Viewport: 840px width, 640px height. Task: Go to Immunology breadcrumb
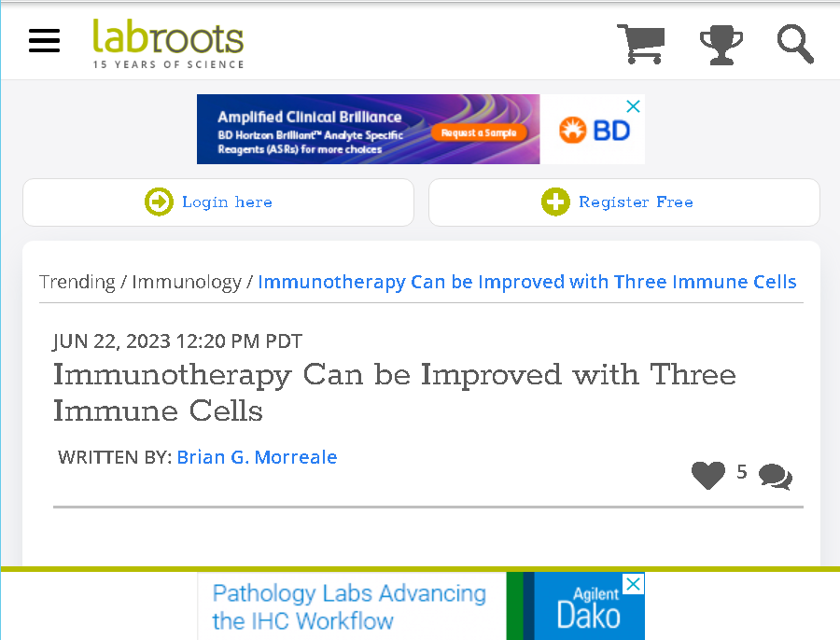[x=187, y=282]
